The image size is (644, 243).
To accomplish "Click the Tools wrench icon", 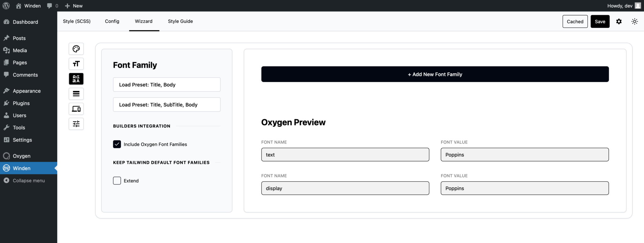I will pos(6,127).
